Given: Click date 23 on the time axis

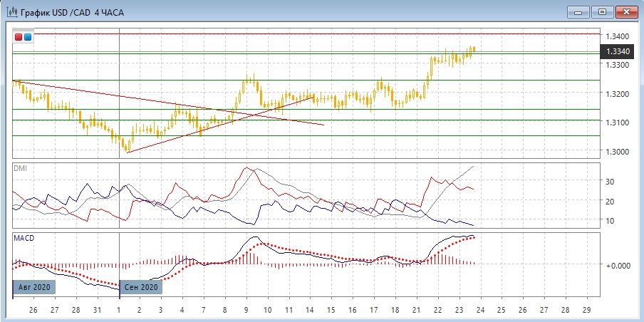Looking at the screenshot, I should click(459, 311).
